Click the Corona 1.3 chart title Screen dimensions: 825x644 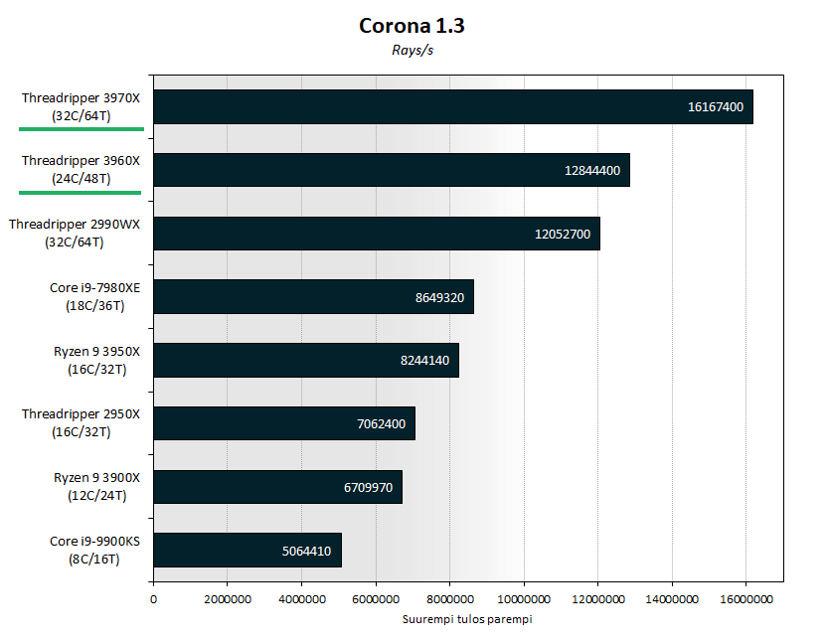412,26
